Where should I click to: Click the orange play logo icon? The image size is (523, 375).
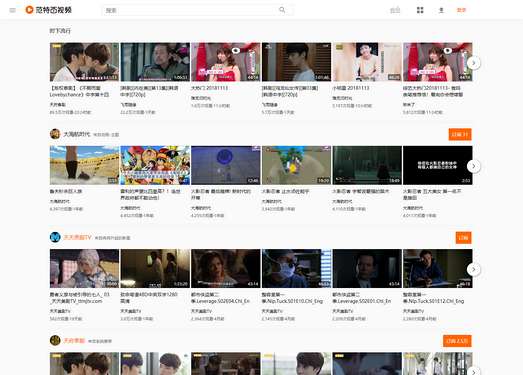[29, 10]
